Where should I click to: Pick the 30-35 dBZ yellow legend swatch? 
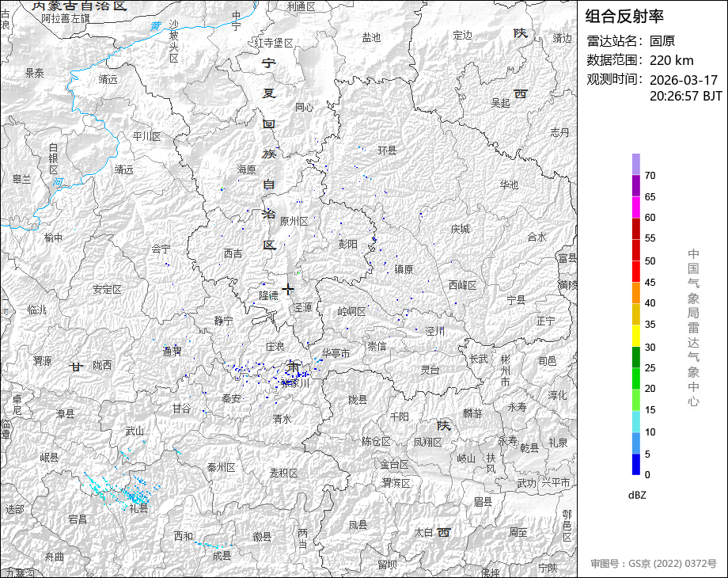pyautogui.click(x=636, y=336)
